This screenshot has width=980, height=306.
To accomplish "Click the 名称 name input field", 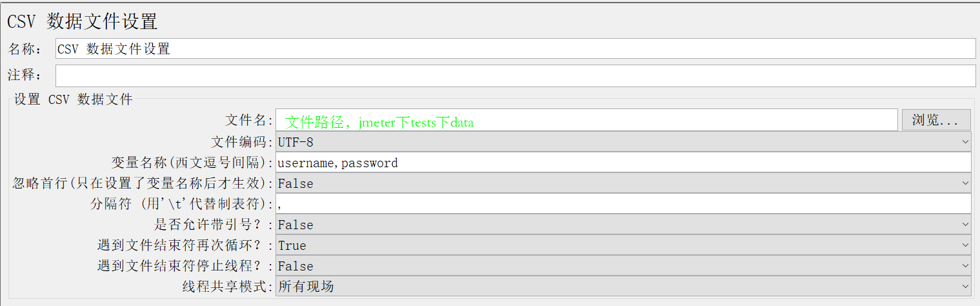I will [515, 48].
